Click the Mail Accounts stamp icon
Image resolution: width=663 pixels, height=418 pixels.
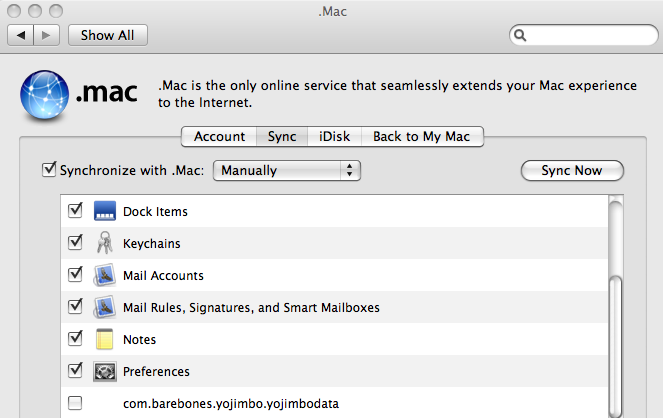coord(106,275)
